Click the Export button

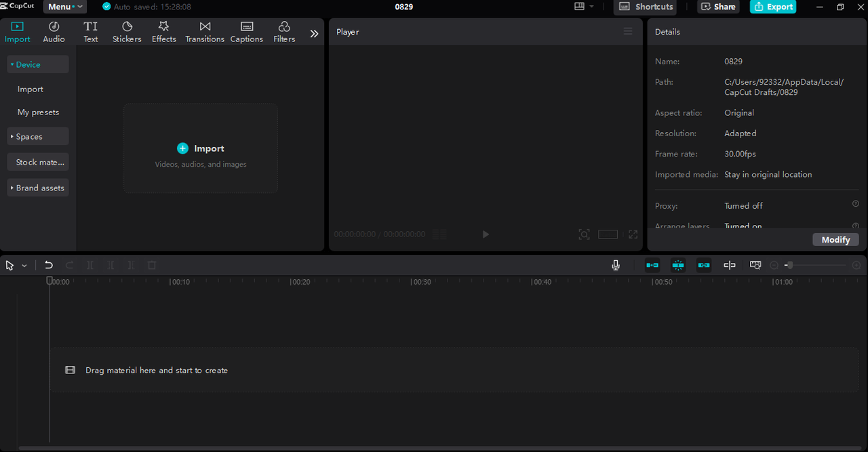pyautogui.click(x=773, y=7)
